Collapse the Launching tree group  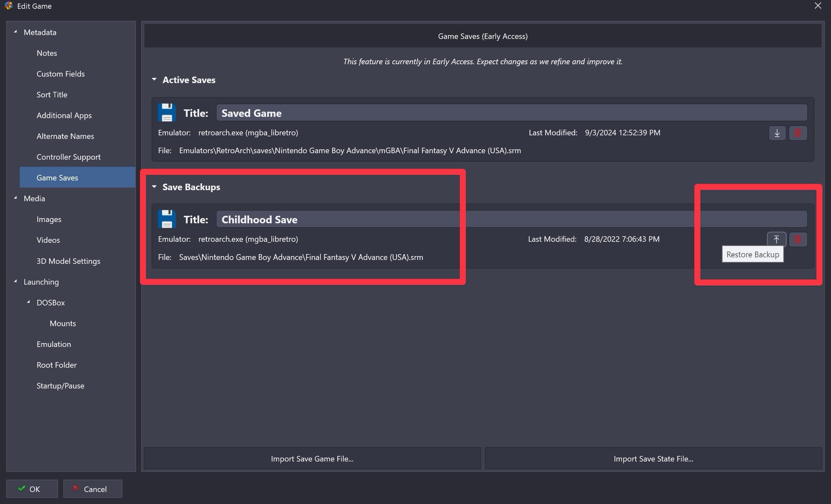click(15, 281)
